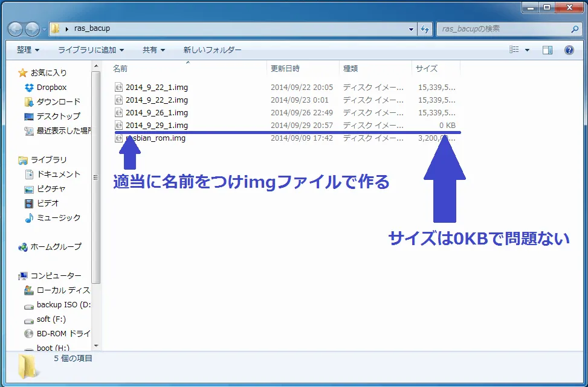The width and height of the screenshot is (588, 387).
Task: Select the 2014_9_22_1.img file
Action: click(157, 87)
